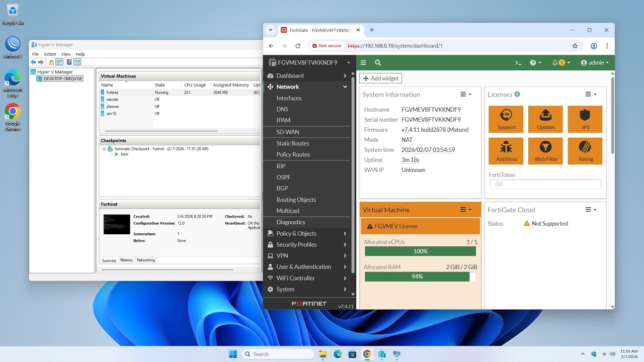The height and width of the screenshot is (362, 644).
Task: Click the Licenses info icon
Action: point(517,94)
